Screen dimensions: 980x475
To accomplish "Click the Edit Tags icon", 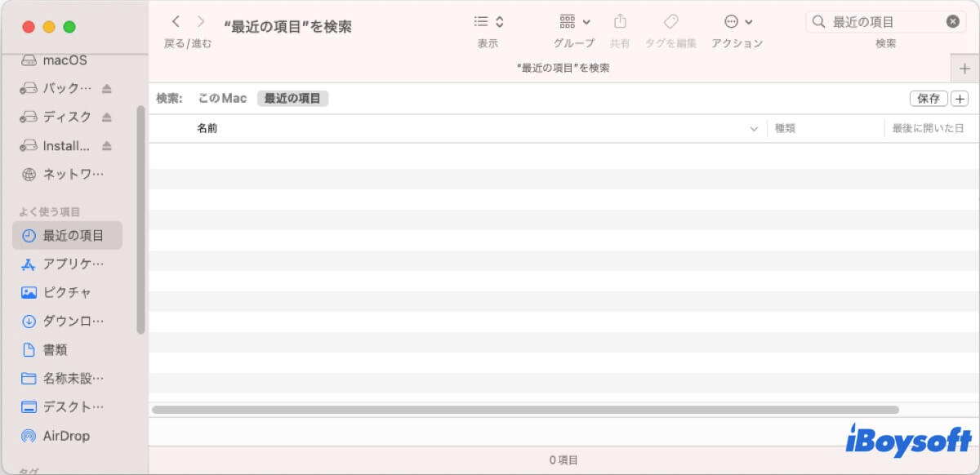I will tap(670, 22).
